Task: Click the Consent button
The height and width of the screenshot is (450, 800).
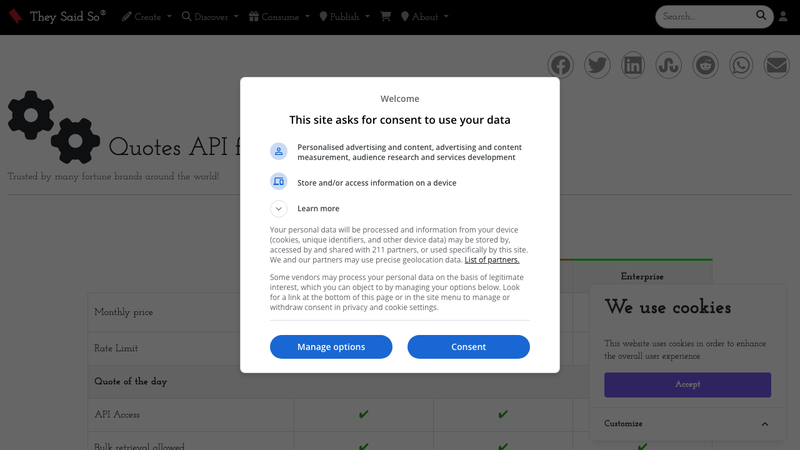Action: pos(468,347)
